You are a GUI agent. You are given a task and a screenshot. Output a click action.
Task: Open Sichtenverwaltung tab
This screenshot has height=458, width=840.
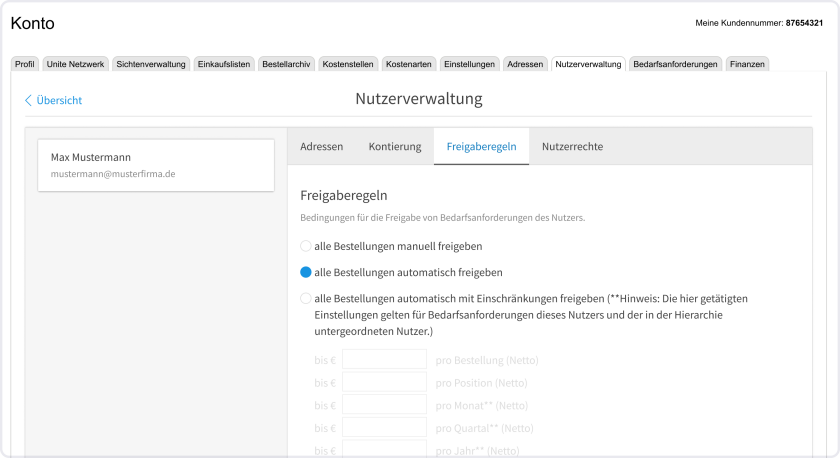pyautogui.click(x=151, y=64)
